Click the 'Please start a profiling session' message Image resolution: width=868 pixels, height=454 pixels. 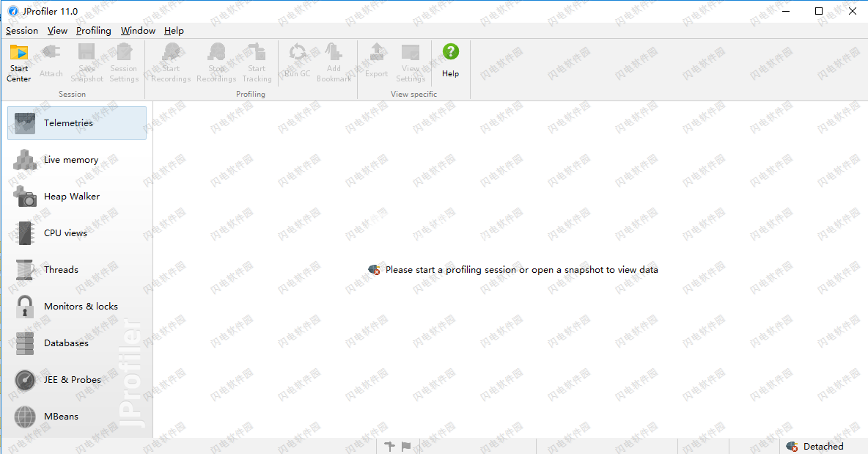pos(513,270)
